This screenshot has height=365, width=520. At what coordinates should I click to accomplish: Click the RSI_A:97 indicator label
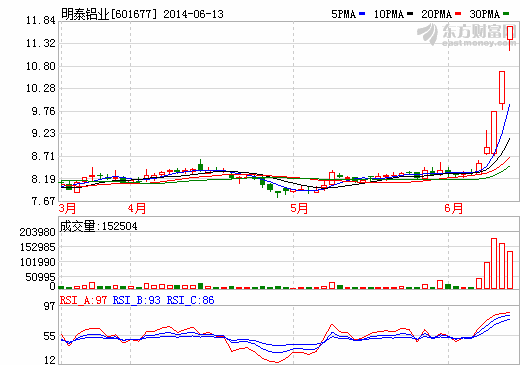pos(83,300)
